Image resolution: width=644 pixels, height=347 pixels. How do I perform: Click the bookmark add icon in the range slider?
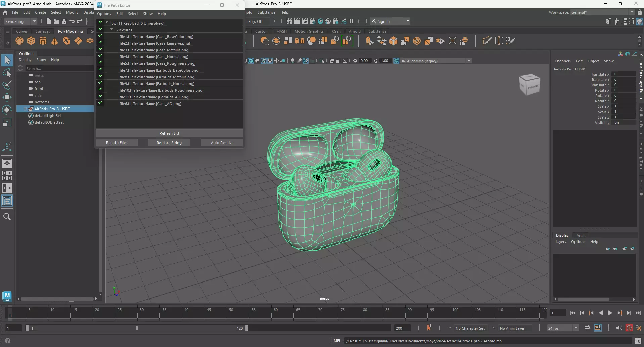[429, 328]
